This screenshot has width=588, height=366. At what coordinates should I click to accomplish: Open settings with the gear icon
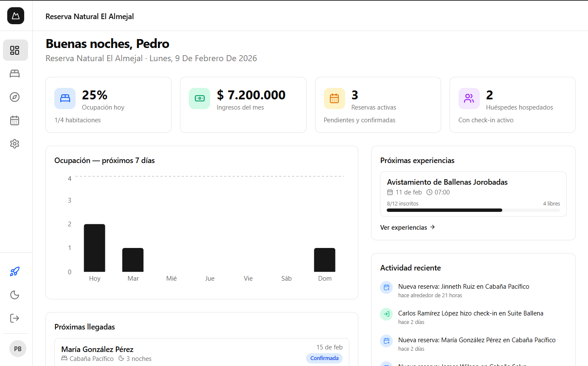click(x=15, y=144)
